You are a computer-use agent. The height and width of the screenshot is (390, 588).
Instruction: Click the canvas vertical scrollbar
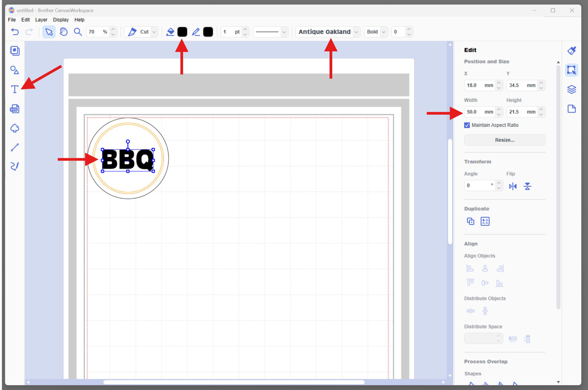(x=450, y=191)
